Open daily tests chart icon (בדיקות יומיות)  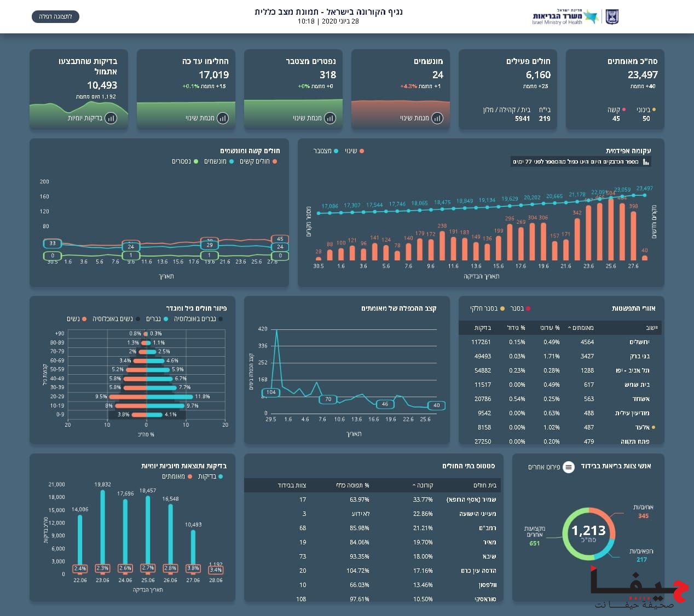111,118
